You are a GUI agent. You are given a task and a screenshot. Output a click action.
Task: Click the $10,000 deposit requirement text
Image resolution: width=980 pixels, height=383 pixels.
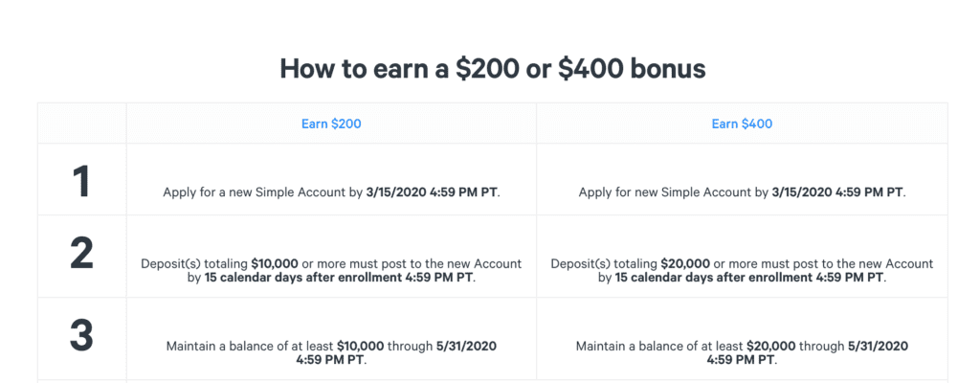click(x=331, y=271)
